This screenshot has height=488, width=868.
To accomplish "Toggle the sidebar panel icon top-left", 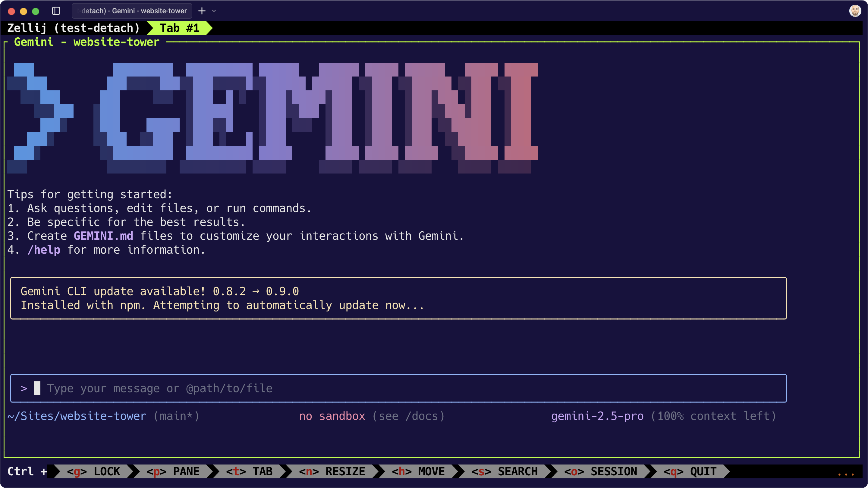I will tap(56, 11).
